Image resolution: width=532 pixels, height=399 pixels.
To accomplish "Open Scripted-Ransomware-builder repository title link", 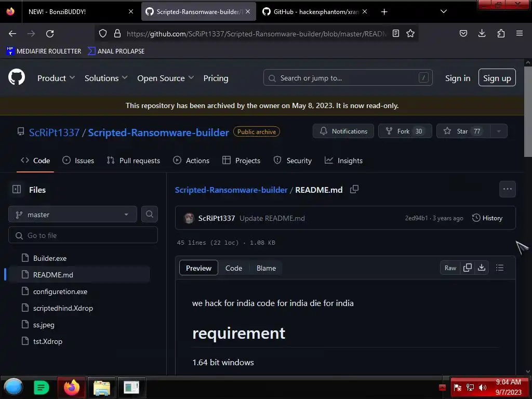I will 158,132.
